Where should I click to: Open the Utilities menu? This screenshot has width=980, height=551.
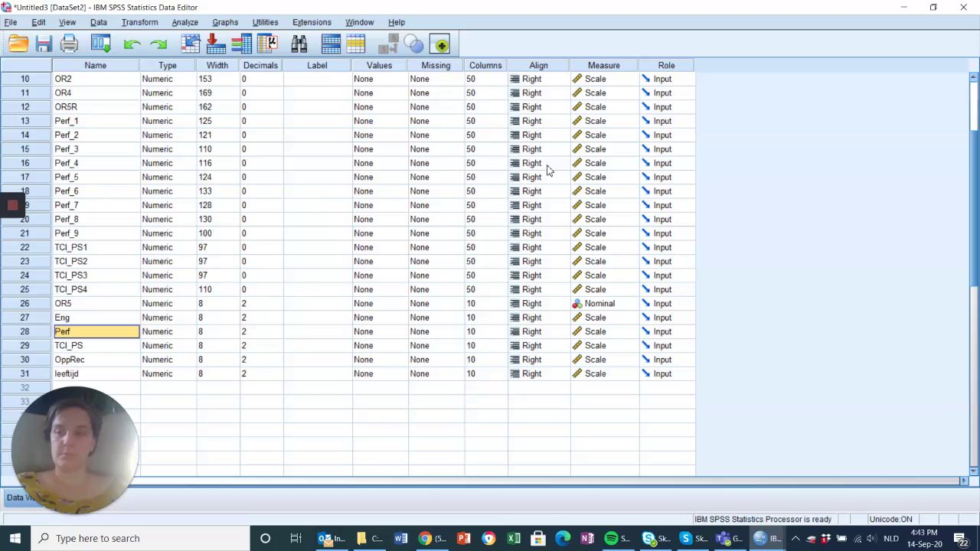coord(265,22)
